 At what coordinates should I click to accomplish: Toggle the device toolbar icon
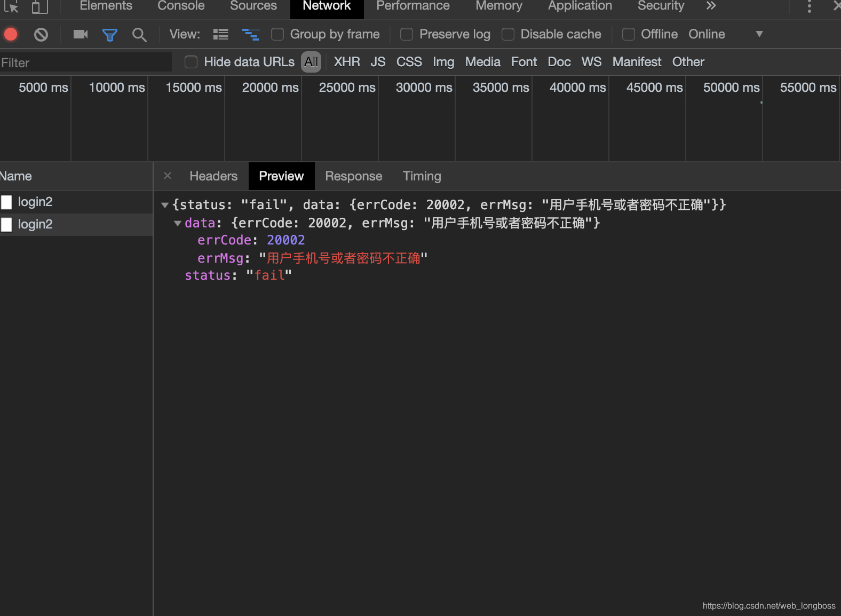click(x=39, y=6)
